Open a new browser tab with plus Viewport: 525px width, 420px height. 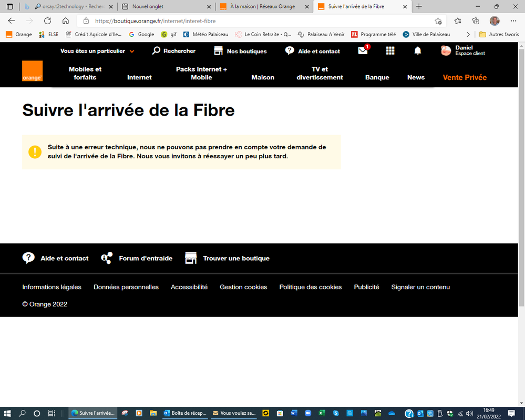[x=419, y=6]
